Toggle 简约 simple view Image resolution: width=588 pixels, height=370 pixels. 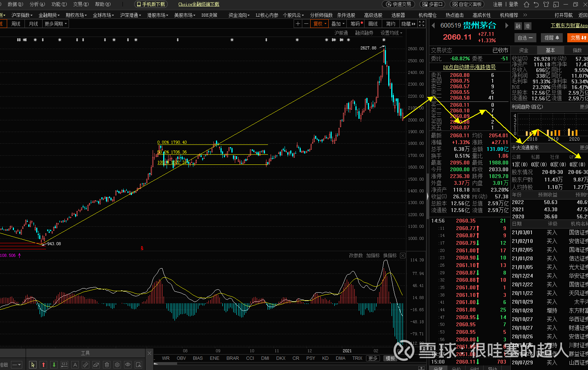391,24
